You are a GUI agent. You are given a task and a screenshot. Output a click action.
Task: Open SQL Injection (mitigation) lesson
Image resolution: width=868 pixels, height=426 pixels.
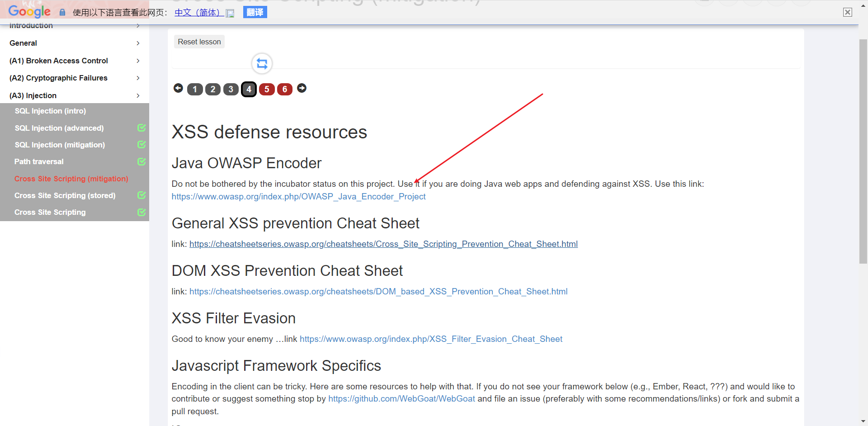pos(60,145)
